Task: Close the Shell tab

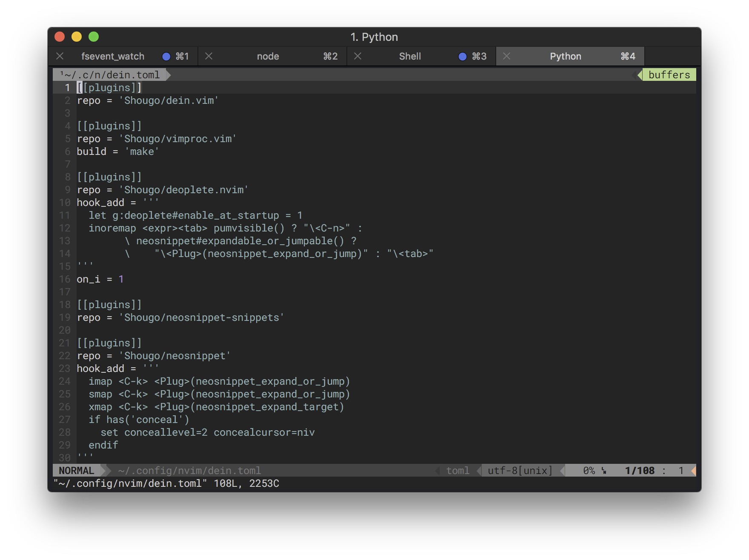Action: [x=357, y=56]
